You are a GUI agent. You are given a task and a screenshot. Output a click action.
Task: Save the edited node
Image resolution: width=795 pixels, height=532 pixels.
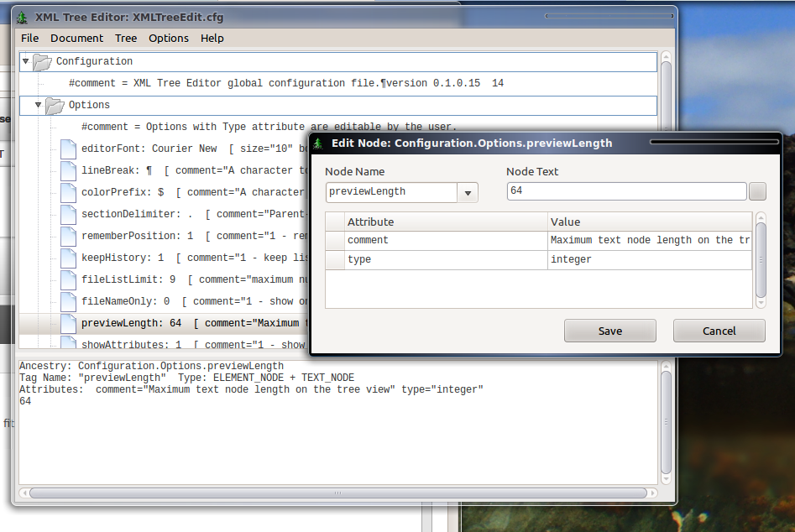tap(610, 331)
